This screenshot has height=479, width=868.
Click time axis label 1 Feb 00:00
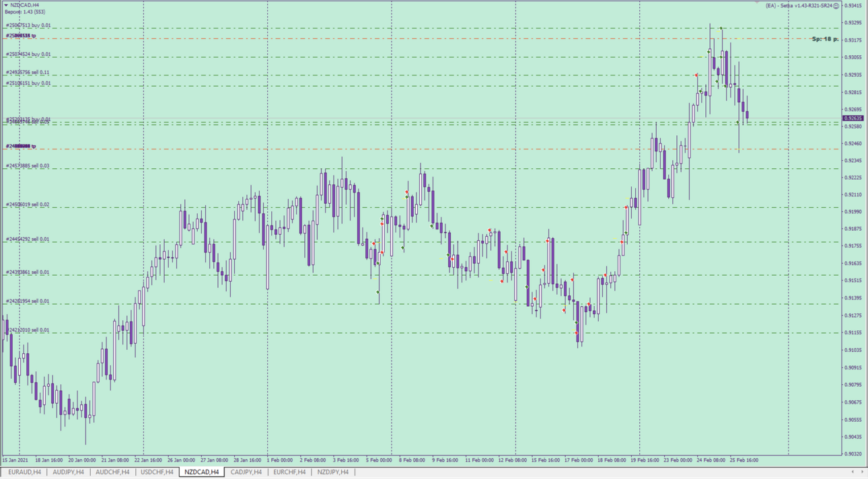pyautogui.click(x=280, y=460)
